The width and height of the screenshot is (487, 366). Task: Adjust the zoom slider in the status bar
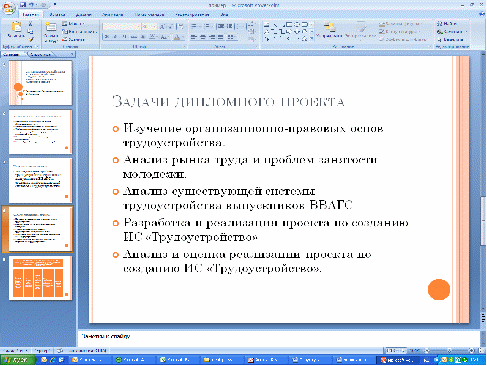449,351
